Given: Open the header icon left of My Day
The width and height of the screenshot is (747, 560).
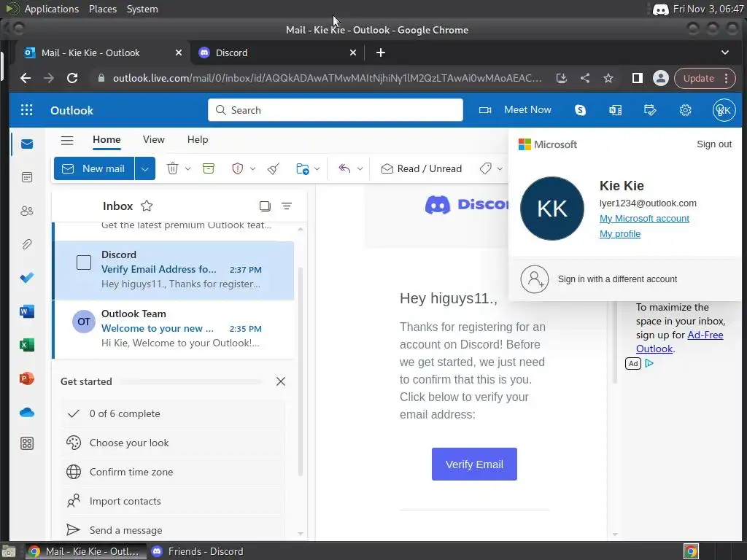Looking at the screenshot, I should pyautogui.click(x=615, y=110).
